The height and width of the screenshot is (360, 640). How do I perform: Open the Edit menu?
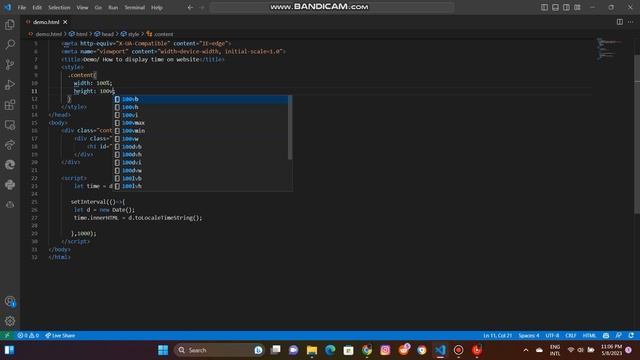37,7
